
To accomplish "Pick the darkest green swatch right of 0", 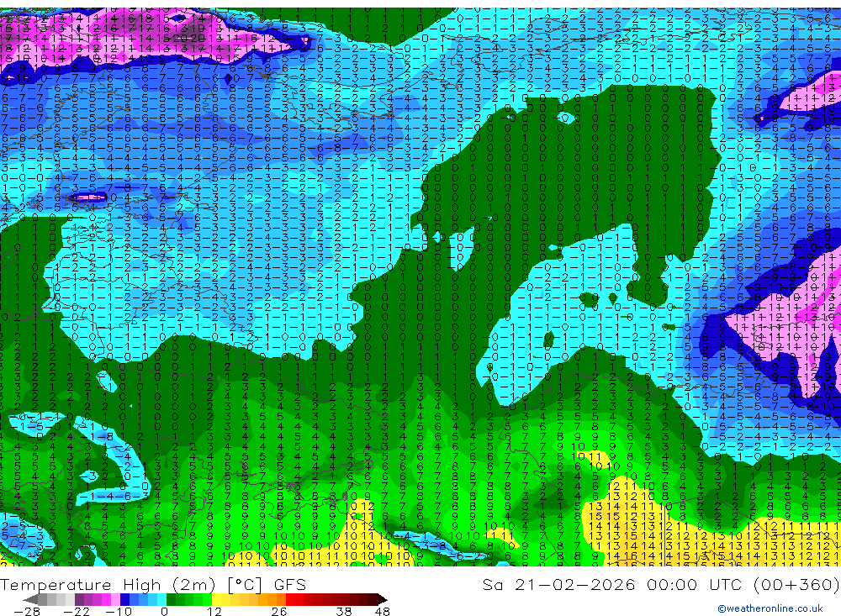I will 171,600.
